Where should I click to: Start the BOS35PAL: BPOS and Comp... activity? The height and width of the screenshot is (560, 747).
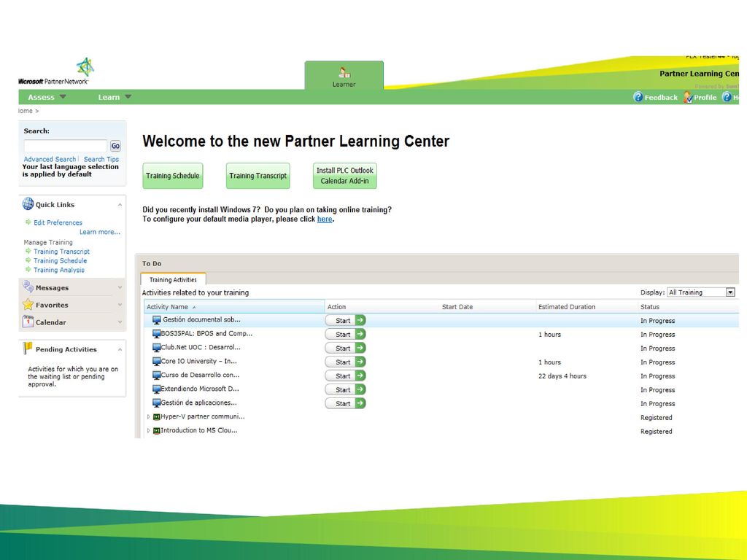pos(345,334)
